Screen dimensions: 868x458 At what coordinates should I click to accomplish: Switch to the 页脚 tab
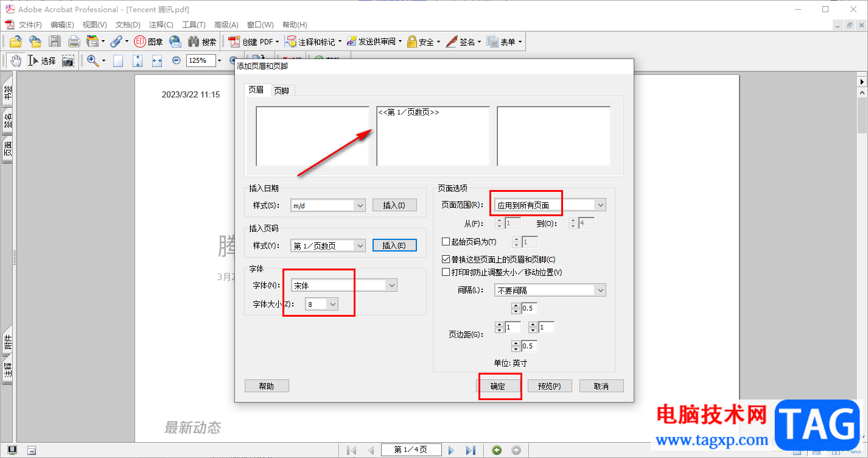point(281,91)
